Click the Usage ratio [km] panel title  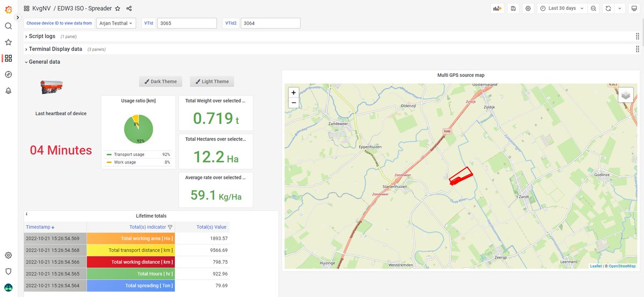pos(138,101)
